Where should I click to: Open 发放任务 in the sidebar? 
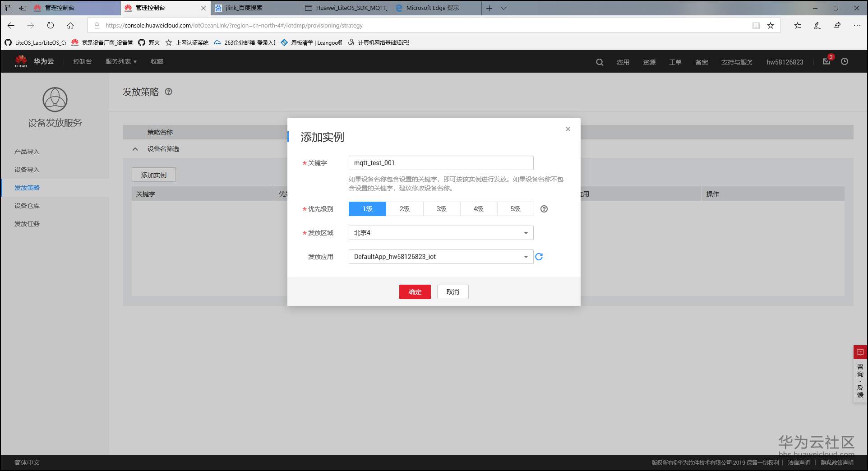27,224
